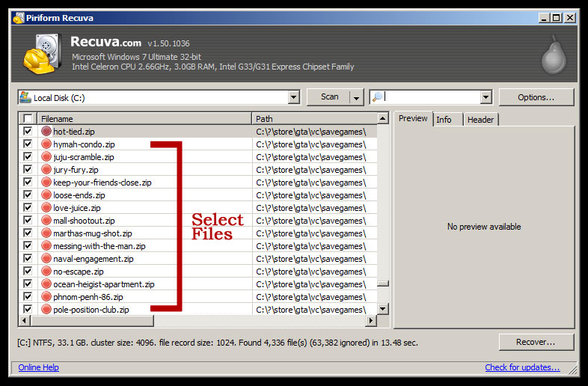Uncheck the loose-ends.zip row checkbox
Screen dimensions: 588x386
click(x=28, y=194)
